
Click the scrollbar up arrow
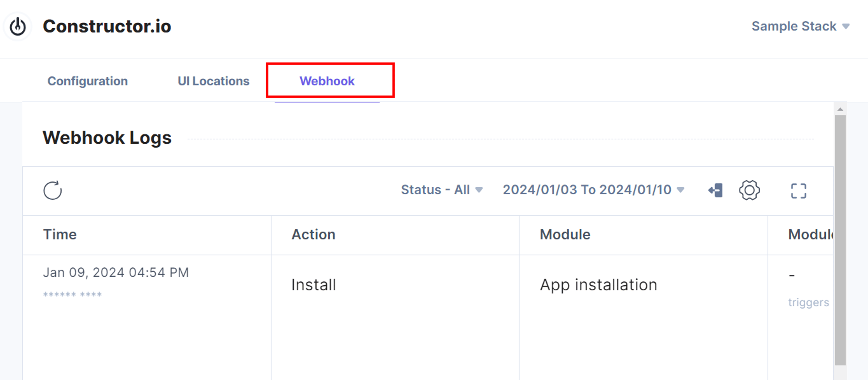(840, 109)
